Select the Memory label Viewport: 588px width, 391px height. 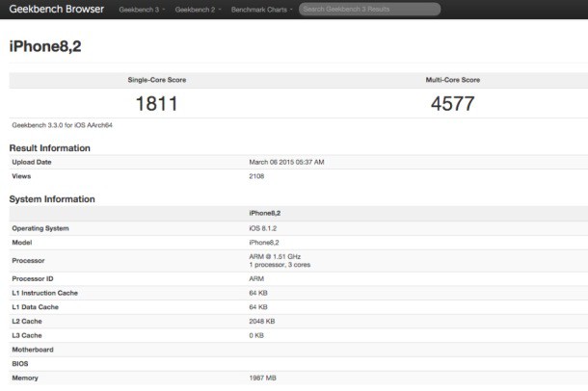pyautogui.click(x=25, y=378)
